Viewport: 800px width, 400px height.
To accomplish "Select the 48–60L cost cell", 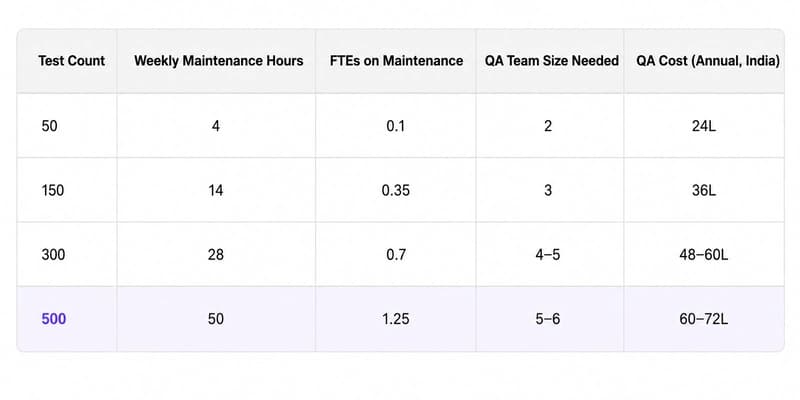I will point(704,255).
